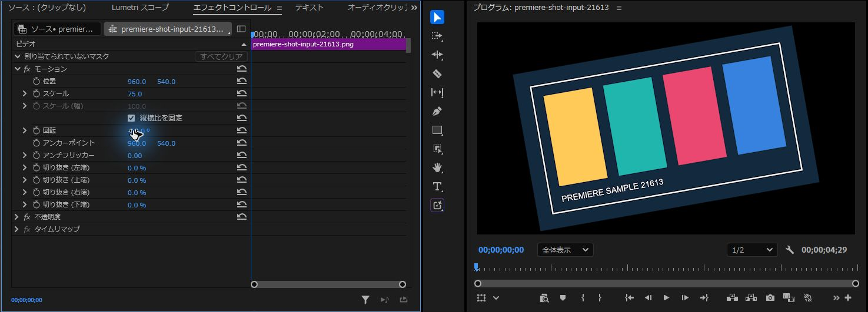The width and height of the screenshot is (868, 312).
Task: Play the Program monitor
Action: coord(666,298)
